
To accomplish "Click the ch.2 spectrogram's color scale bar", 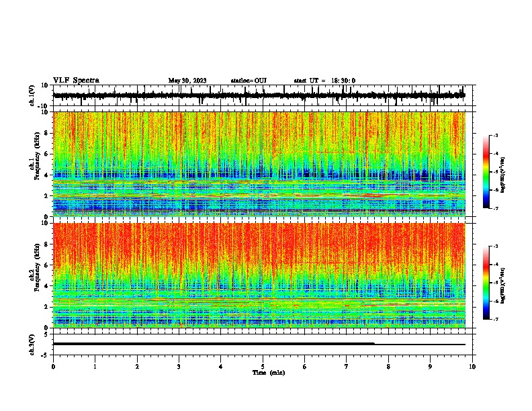I will coord(486,283).
